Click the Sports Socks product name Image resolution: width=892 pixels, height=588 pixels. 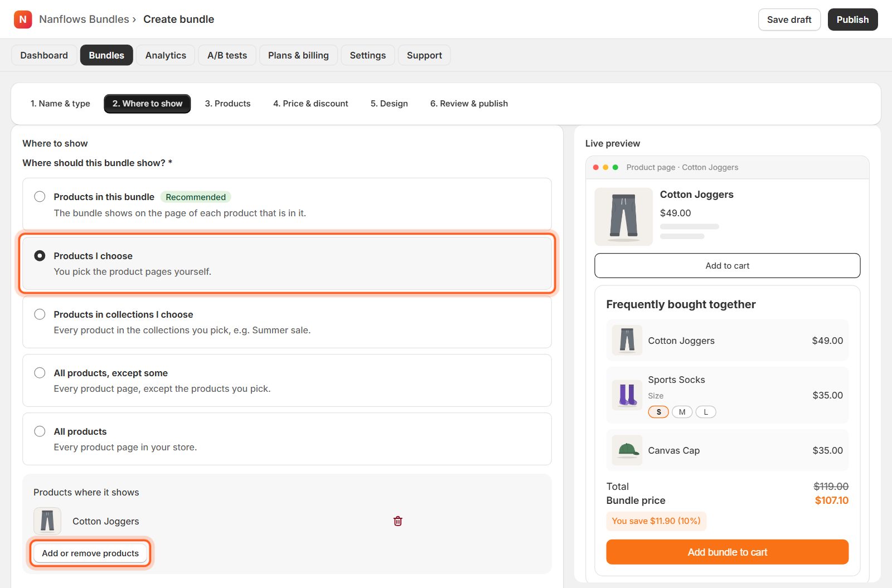tap(676, 380)
